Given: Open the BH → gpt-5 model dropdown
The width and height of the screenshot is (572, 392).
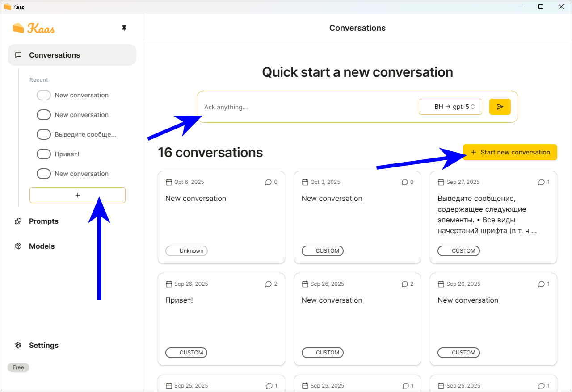Looking at the screenshot, I should click(x=450, y=107).
